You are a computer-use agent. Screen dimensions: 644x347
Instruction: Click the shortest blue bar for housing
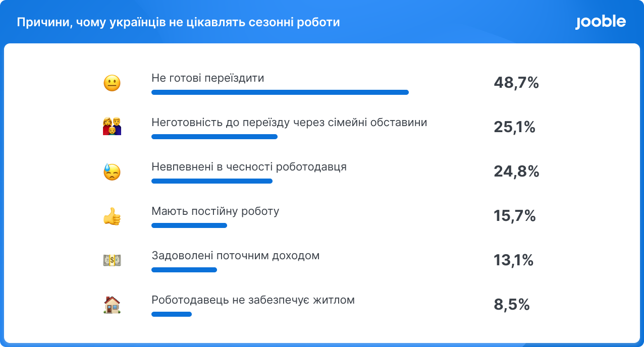(x=172, y=314)
